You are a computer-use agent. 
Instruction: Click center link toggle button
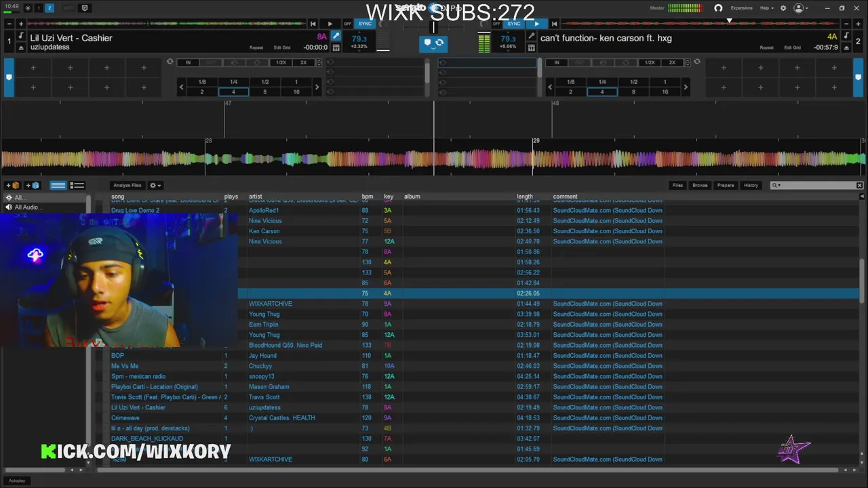(x=433, y=43)
